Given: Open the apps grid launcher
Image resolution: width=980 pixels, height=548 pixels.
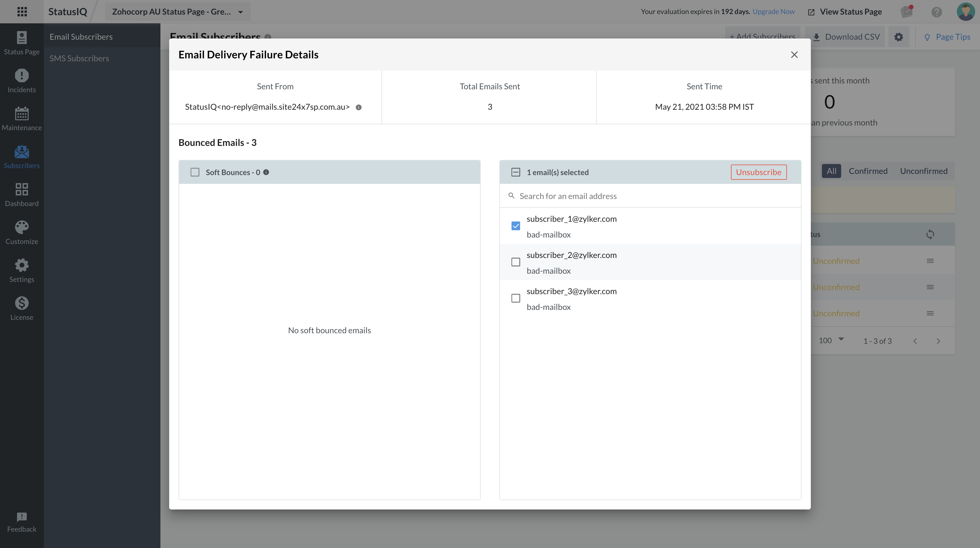Looking at the screenshot, I should pyautogui.click(x=22, y=12).
